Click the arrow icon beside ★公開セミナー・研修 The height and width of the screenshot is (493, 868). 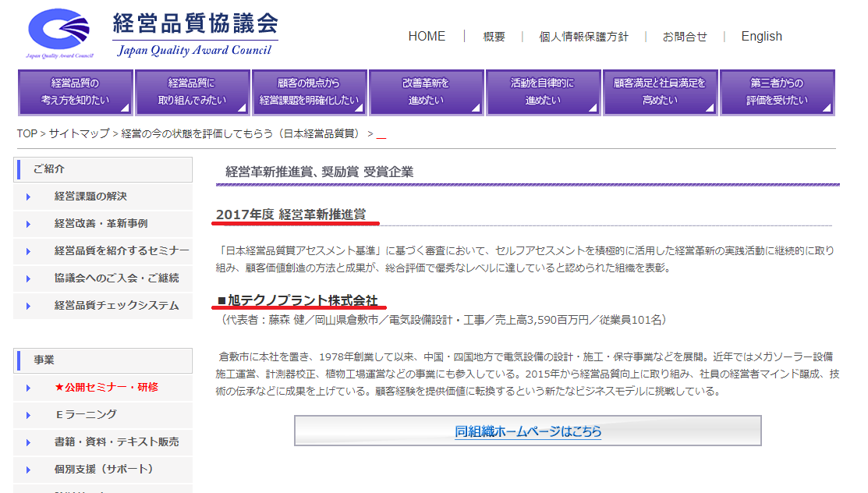[28, 388]
